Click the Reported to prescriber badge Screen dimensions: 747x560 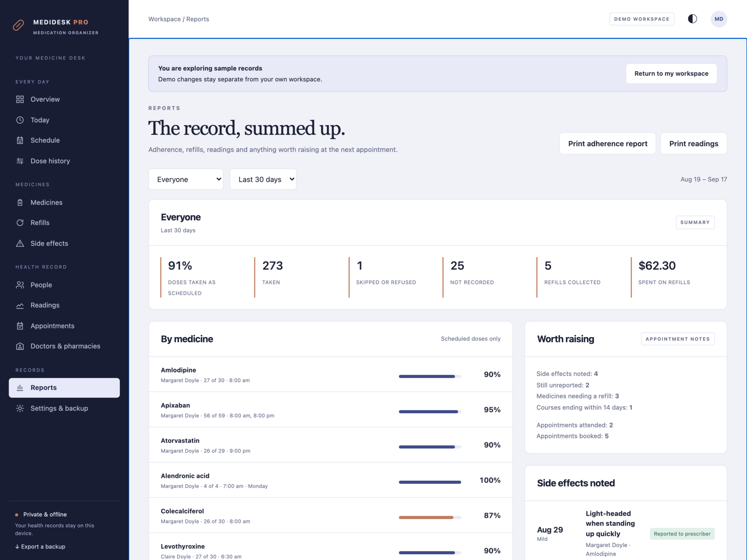[x=682, y=534]
